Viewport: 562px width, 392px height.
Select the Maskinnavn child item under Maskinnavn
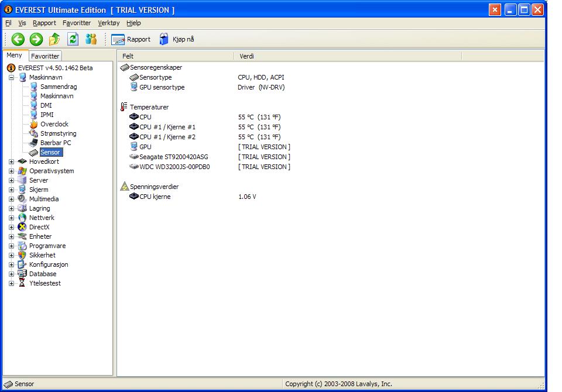(57, 96)
